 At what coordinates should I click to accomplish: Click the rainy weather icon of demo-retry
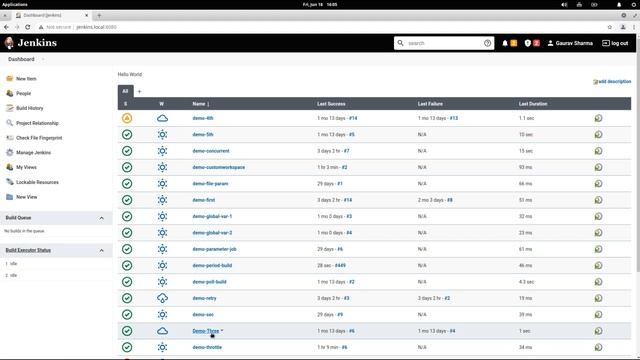point(162,298)
